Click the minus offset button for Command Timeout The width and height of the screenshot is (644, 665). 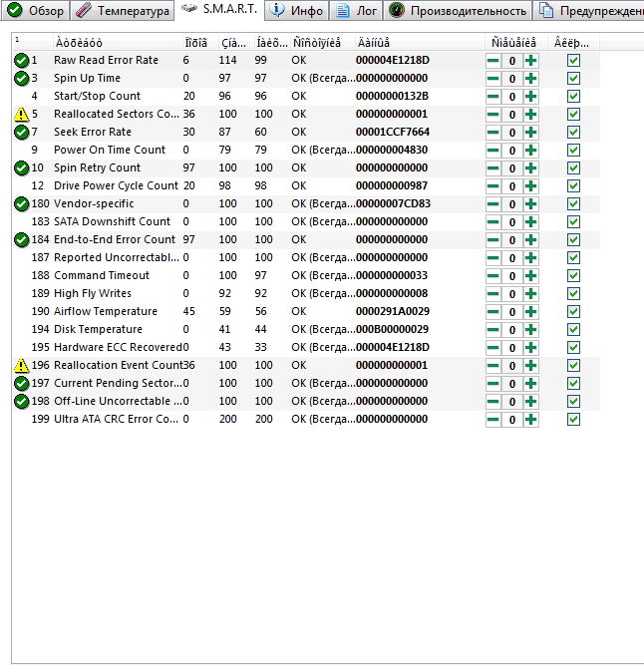[493, 275]
